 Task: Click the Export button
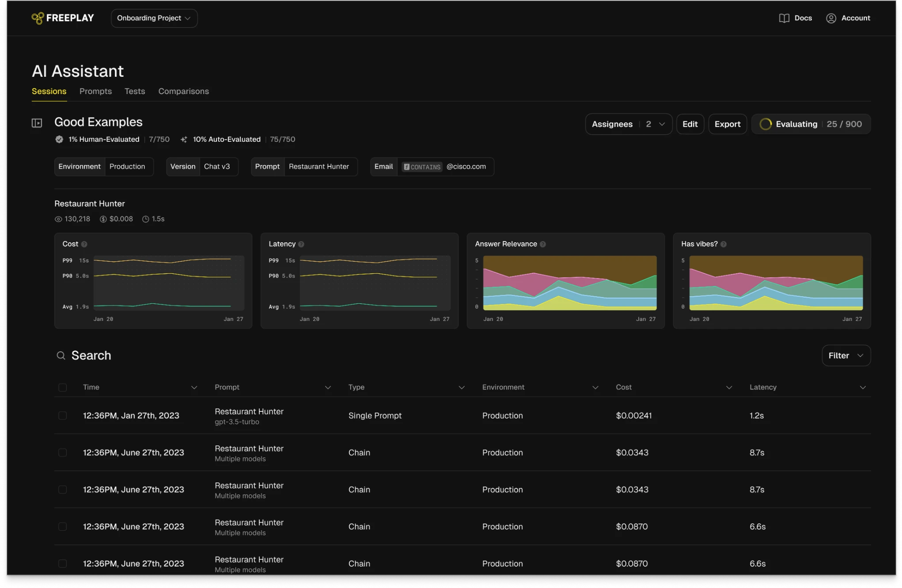(x=728, y=124)
